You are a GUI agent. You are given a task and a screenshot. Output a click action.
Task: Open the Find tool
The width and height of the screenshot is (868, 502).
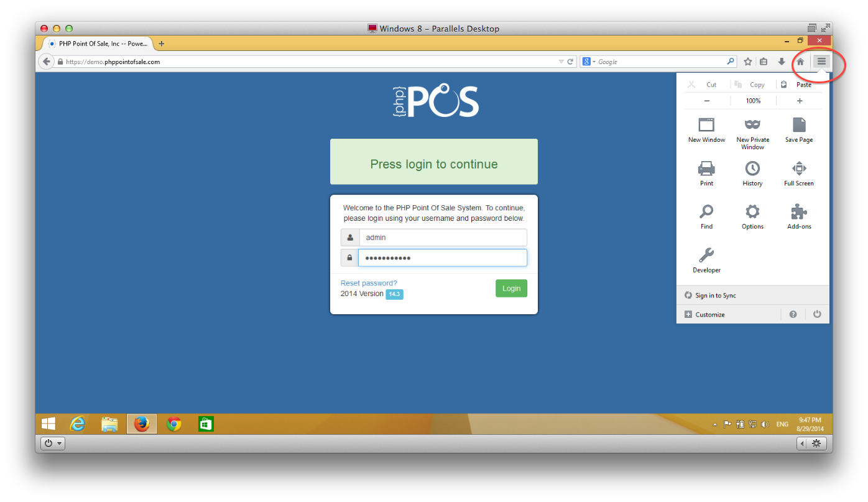(706, 212)
